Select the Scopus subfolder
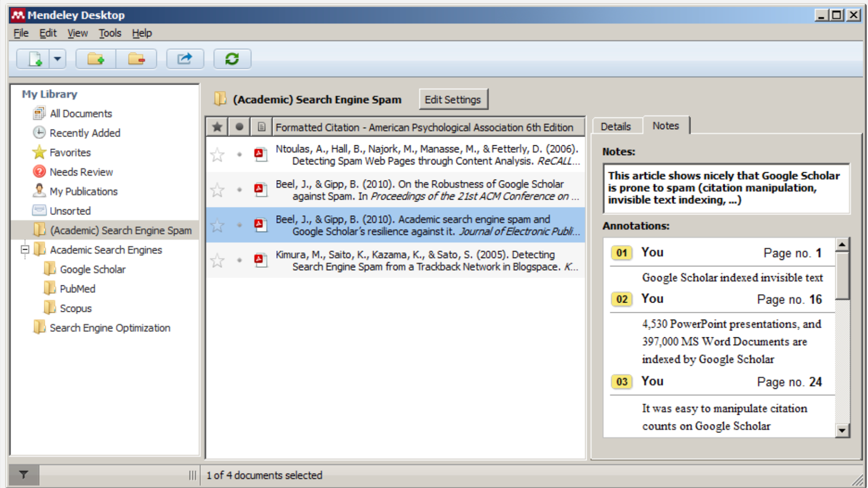 tap(75, 308)
